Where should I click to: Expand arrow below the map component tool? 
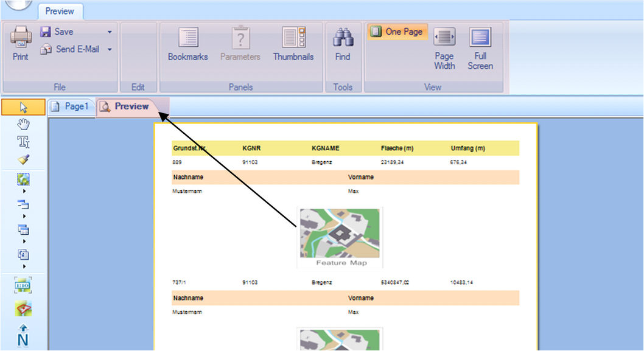click(24, 191)
